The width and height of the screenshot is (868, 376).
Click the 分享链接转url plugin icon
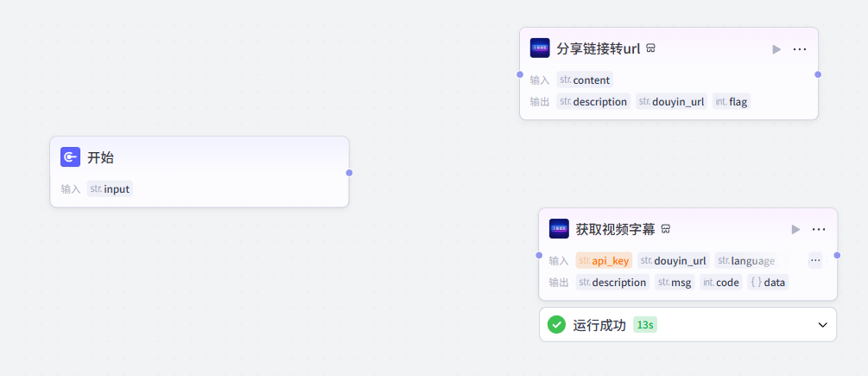(x=540, y=48)
